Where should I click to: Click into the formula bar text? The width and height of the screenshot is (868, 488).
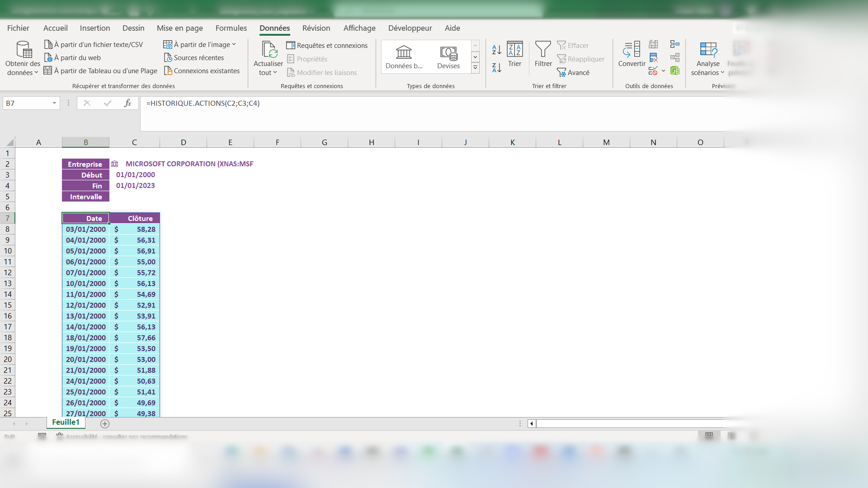coord(203,103)
